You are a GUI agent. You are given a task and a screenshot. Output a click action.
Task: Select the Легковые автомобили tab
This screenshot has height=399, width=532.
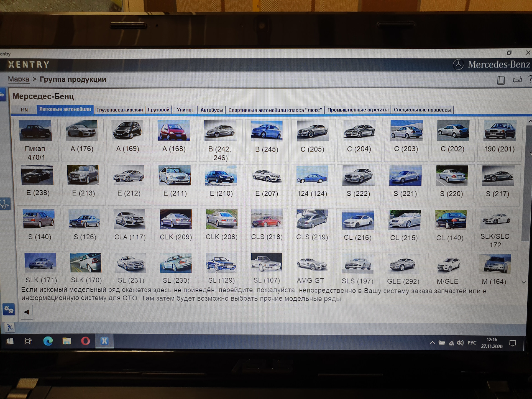coord(65,109)
